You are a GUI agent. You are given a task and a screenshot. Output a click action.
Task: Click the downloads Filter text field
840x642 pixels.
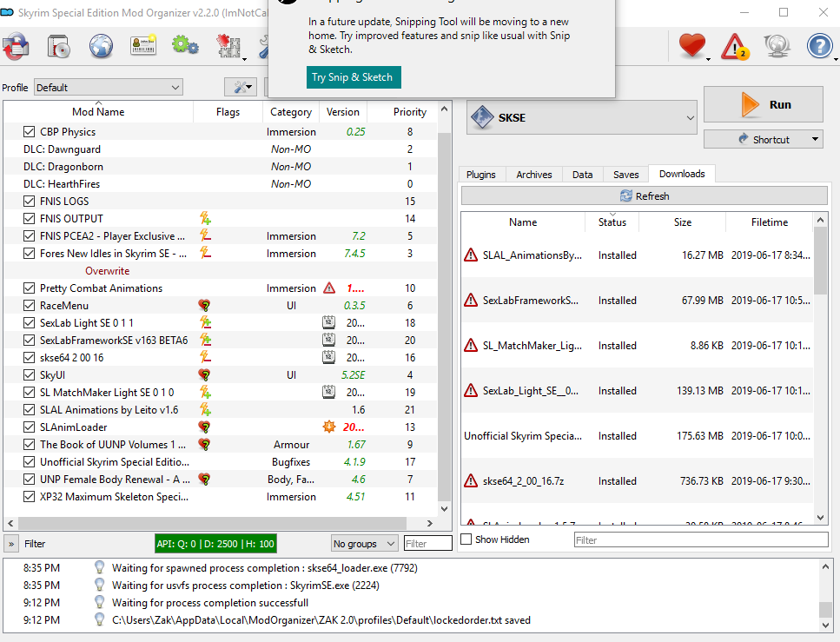pos(700,539)
